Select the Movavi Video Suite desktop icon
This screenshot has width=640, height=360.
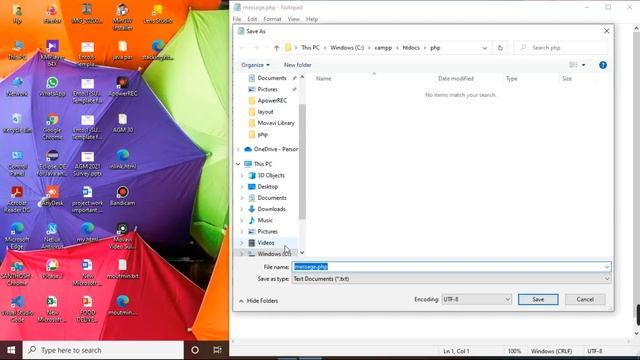tap(122, 236)
